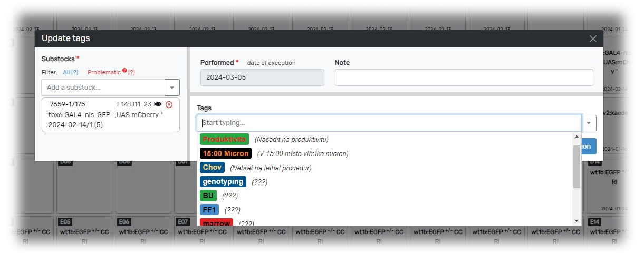
Task: Click the Performed date field
Action: [x=262, y=77]
